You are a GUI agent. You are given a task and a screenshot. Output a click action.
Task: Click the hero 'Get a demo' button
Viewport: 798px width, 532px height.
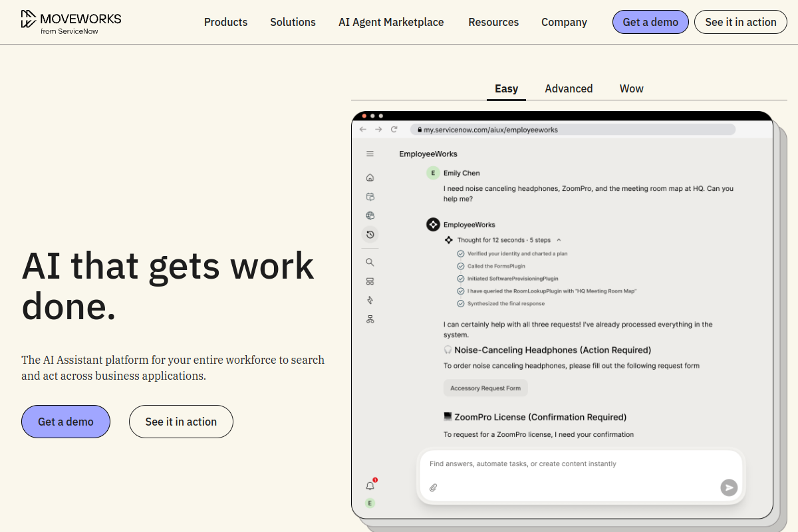[66, 422]
